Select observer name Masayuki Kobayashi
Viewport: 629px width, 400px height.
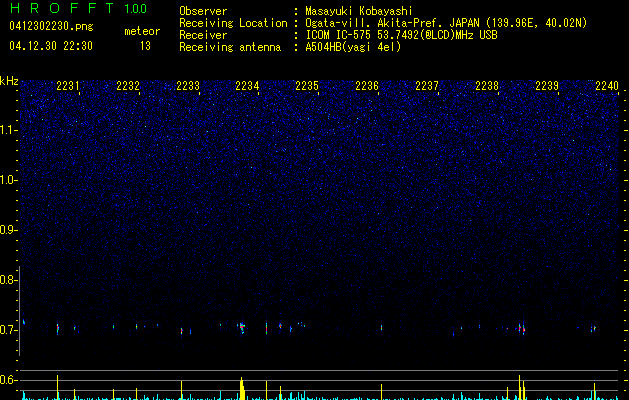coord(359,11)
